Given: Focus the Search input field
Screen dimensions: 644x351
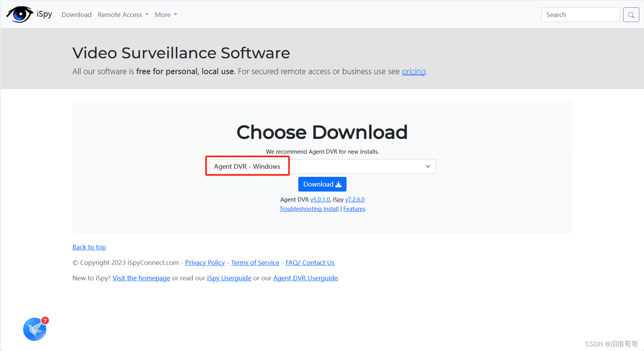Looking at the screenshot, I should (x=580, y=15).
